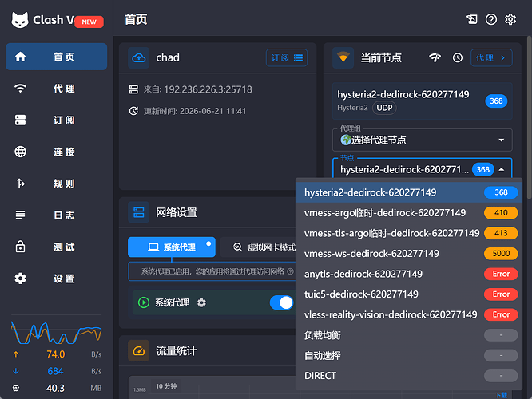This screenshot has width=532, height=399.
Task: Open the 首页 home page in sidebar
Action: coord(57,57)
